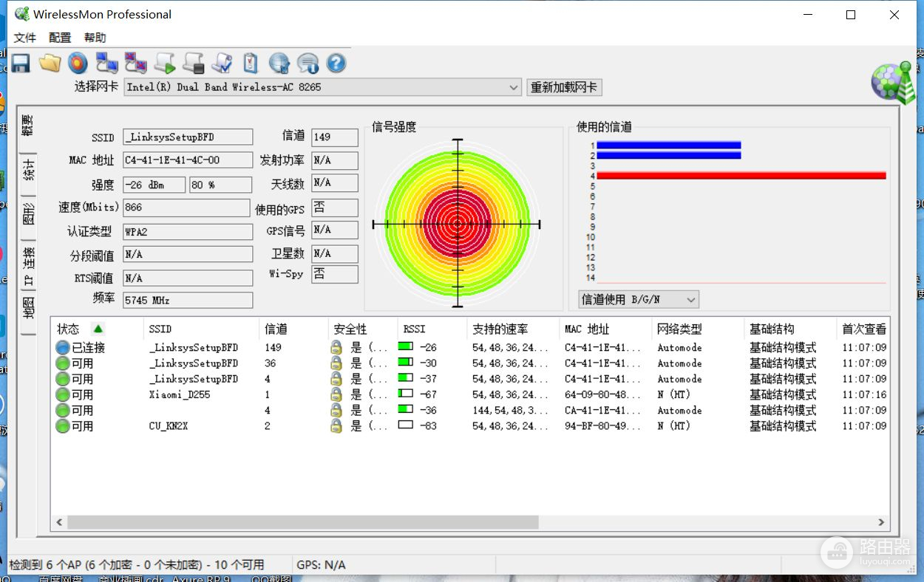
Task: Click the start logging scroll icon
Action: 165,64
